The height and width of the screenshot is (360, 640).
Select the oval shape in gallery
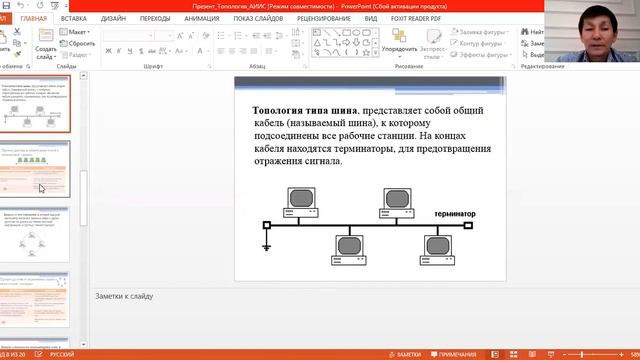point(356,32)
